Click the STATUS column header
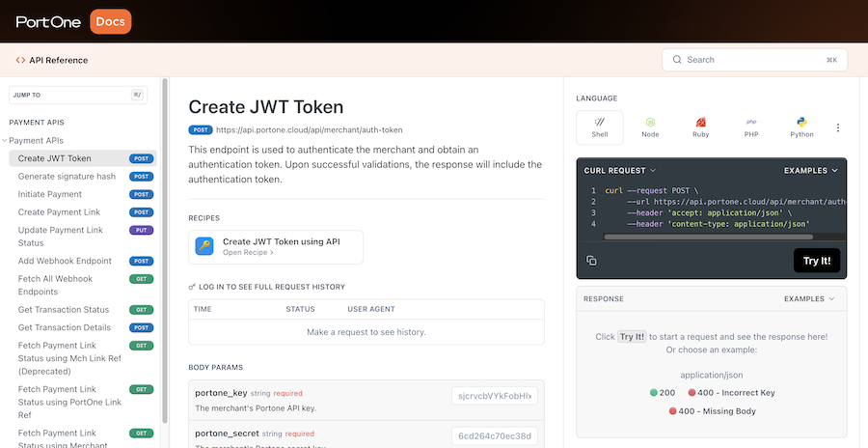 click(300, 309)
